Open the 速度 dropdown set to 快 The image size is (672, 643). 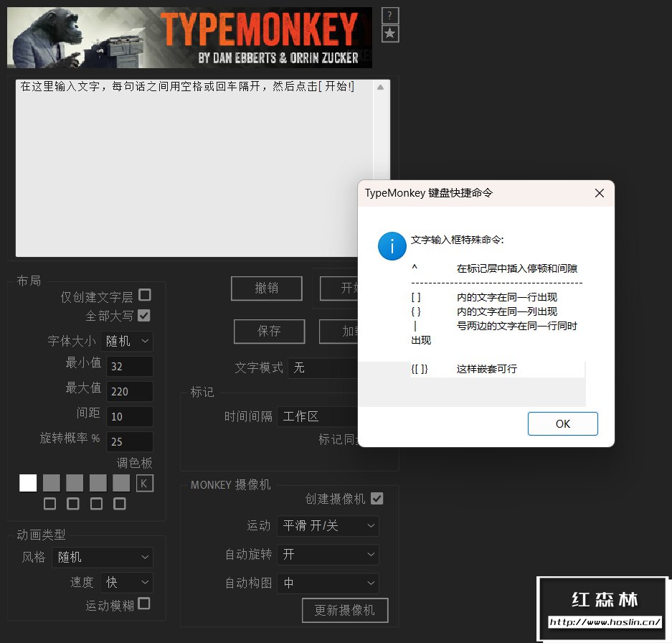(127, 583)
